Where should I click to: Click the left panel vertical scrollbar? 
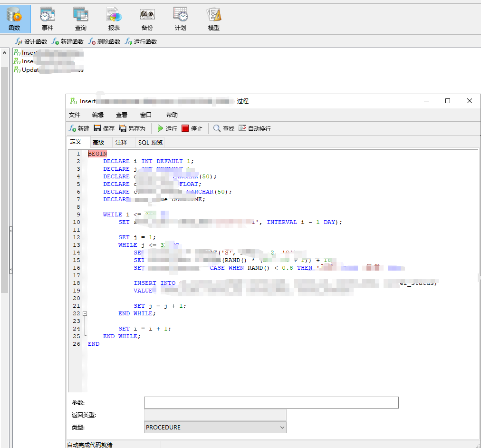tap(4, 179)
